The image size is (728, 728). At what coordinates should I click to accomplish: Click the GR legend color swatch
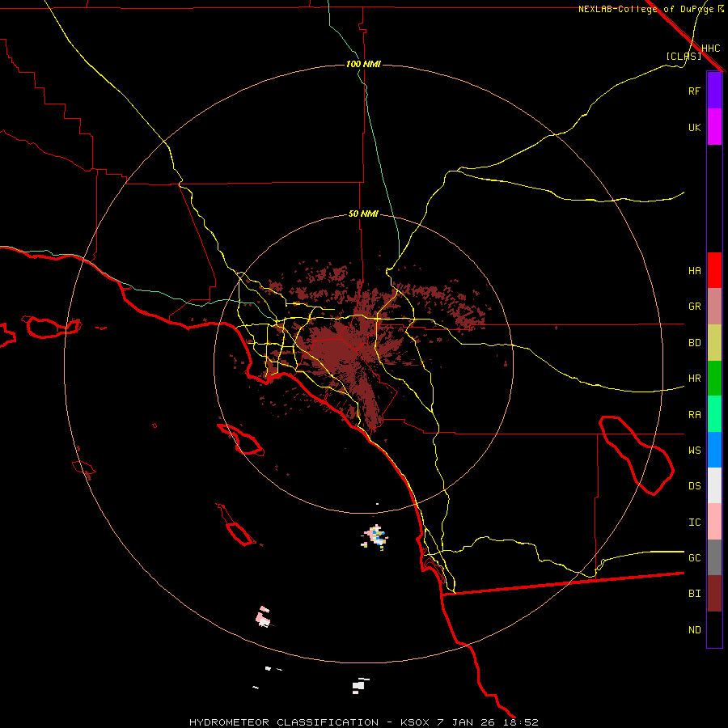[x=714, y=307]
